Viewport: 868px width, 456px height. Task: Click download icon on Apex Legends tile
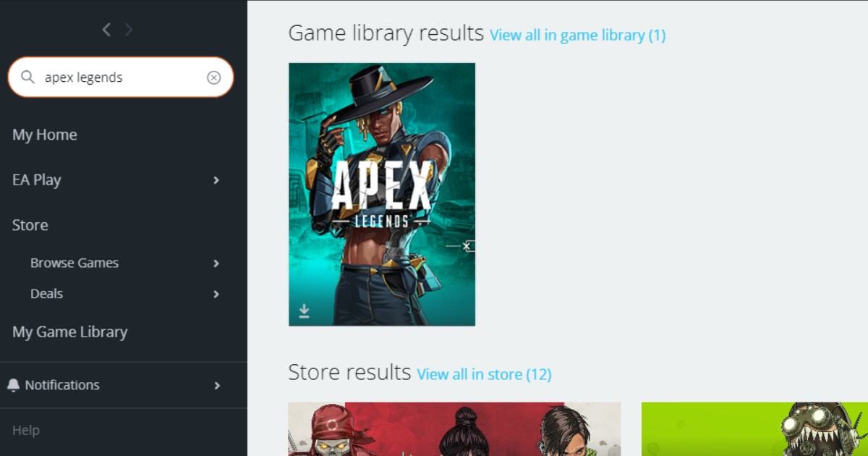pyautogui.click(x=305, y=311)
